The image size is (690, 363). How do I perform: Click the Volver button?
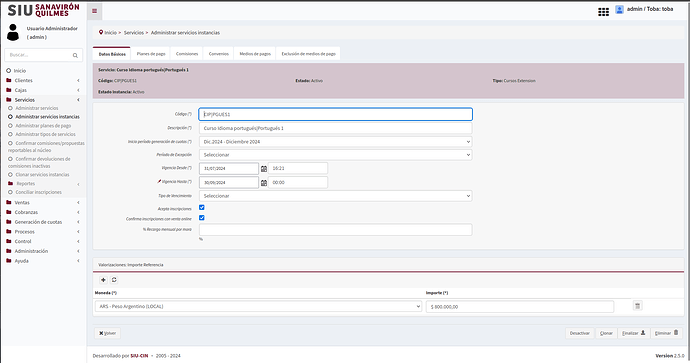(107, 333)
